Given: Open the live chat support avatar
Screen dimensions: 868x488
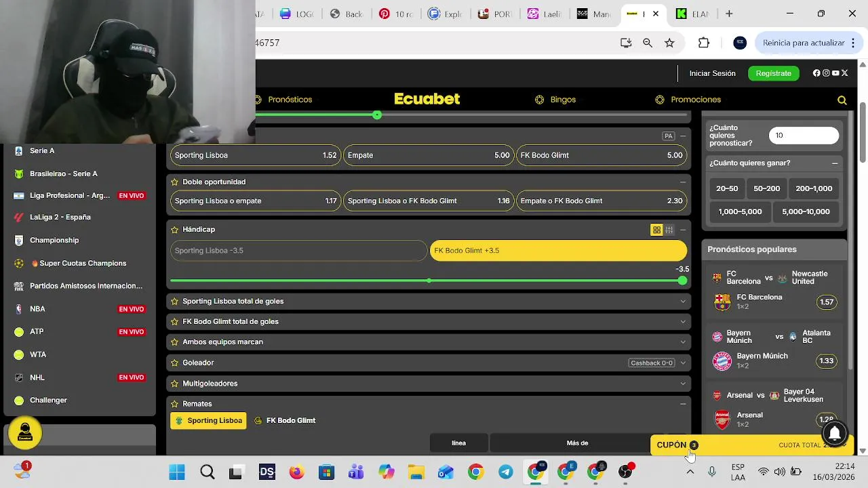Looking at the screenshot, I should 25,432.
